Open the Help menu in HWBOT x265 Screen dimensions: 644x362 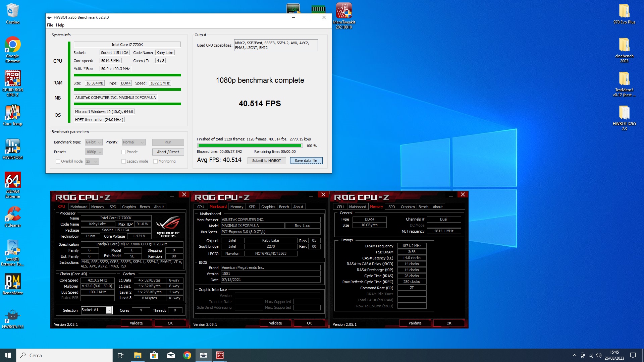pyautogui.click(x=60, y=25)
